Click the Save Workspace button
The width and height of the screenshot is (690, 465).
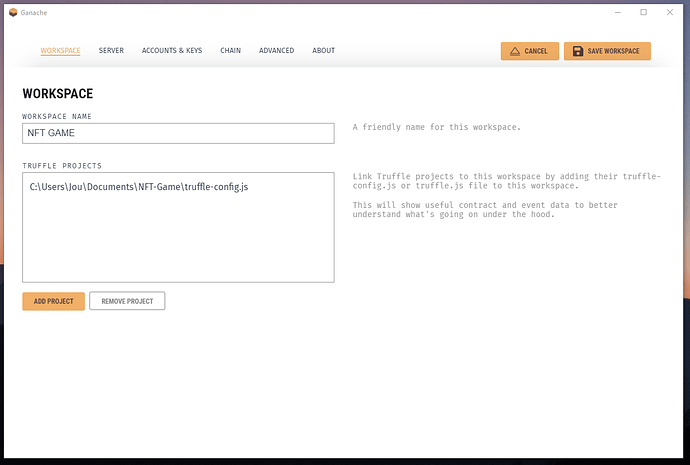coord(607,51)
